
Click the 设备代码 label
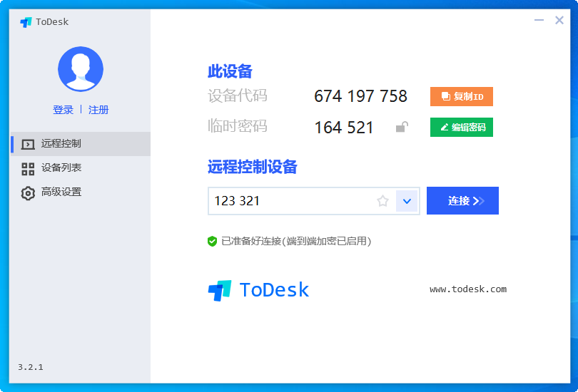coord(238,96)
